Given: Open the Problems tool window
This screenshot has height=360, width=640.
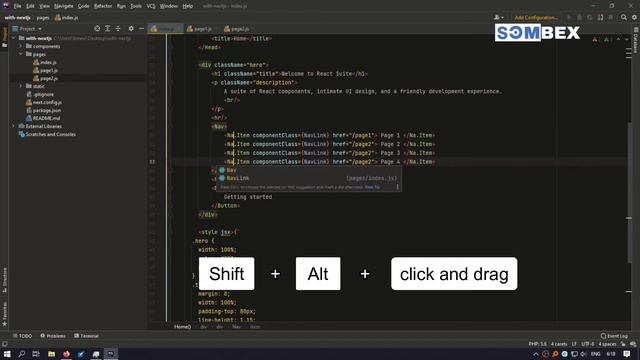Looking at the screenshot, I should (53, 336).
